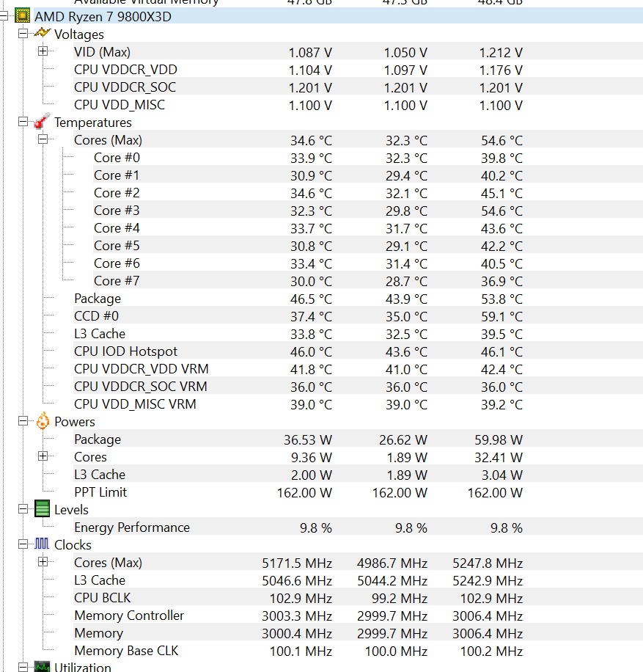643x672 pixels.
Task: Collapse the Utilization section
Action: 23,668
